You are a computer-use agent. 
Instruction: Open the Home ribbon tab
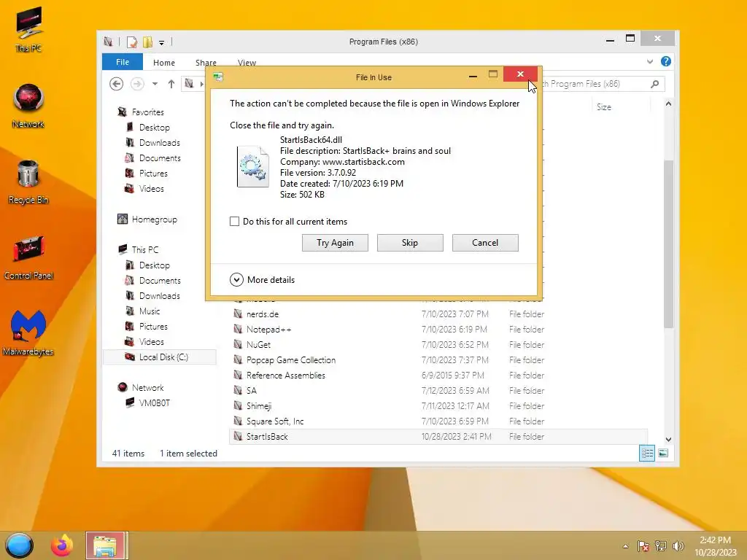click(164, 63)
